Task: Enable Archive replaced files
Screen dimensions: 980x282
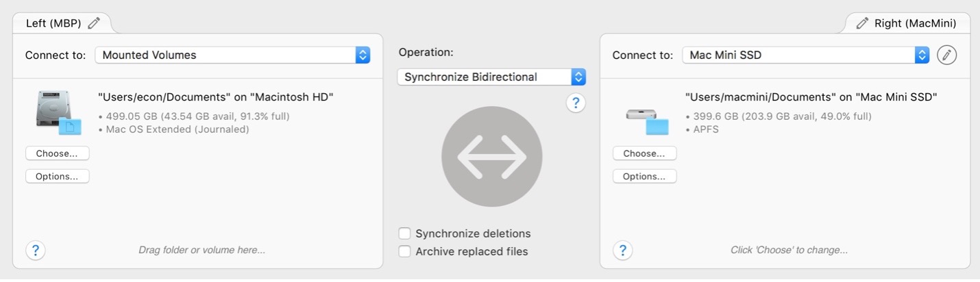Action: point(405,251)
